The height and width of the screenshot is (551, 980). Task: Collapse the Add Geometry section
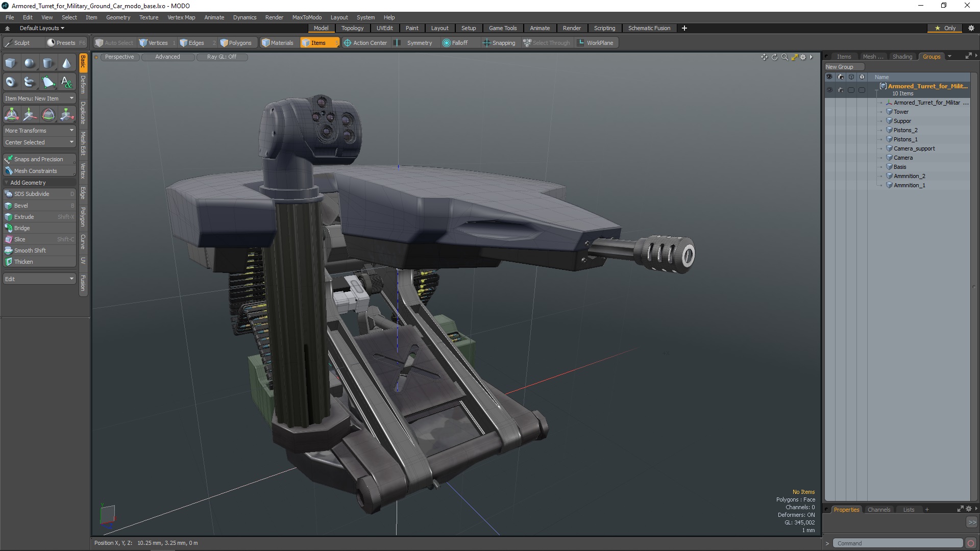39,183
